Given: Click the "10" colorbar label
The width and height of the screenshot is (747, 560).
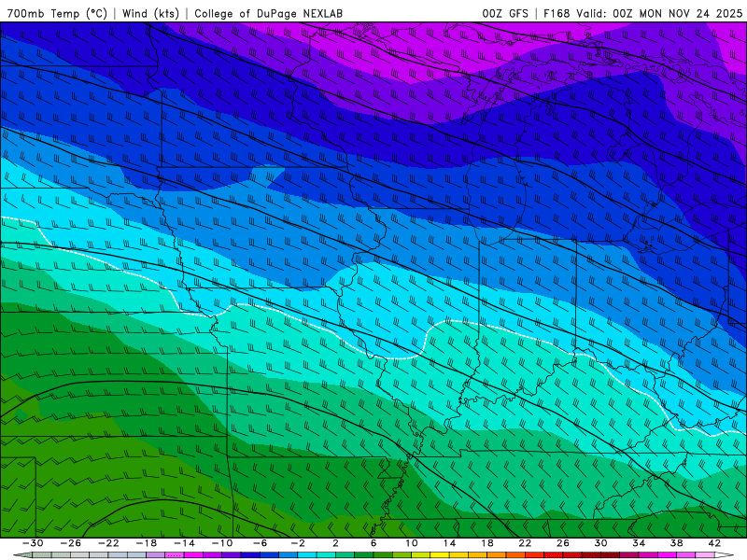Looking at the screenshot, I should click(412, 543).
